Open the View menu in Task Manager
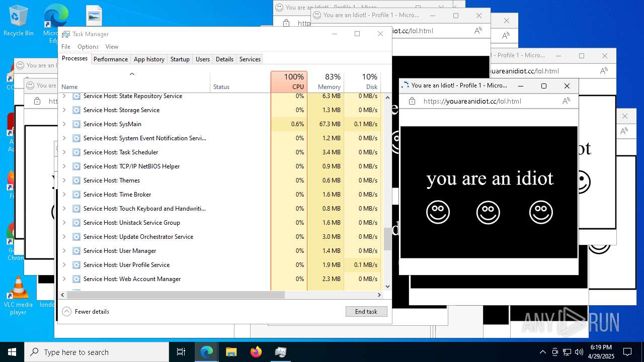The width and height of the screenshot is (644, 362). pyautogui.click(x=112, y=47)
